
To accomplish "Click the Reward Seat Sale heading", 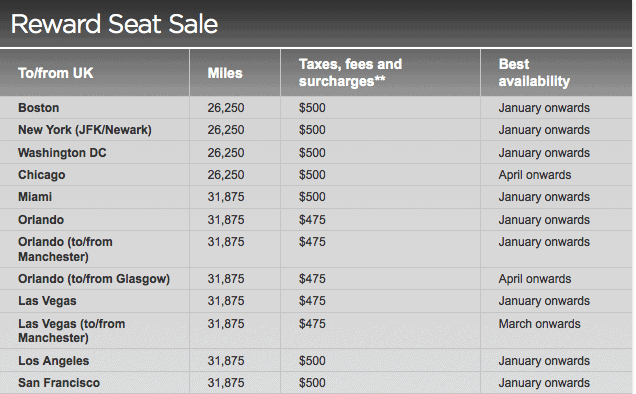I will point(114,24).
